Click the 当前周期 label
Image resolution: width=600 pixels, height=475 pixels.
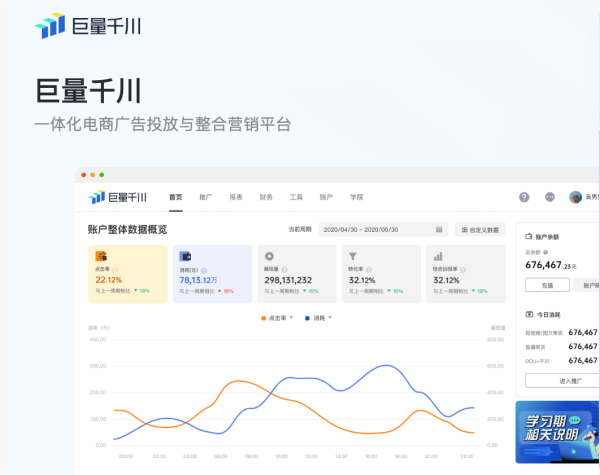point(300,229)
